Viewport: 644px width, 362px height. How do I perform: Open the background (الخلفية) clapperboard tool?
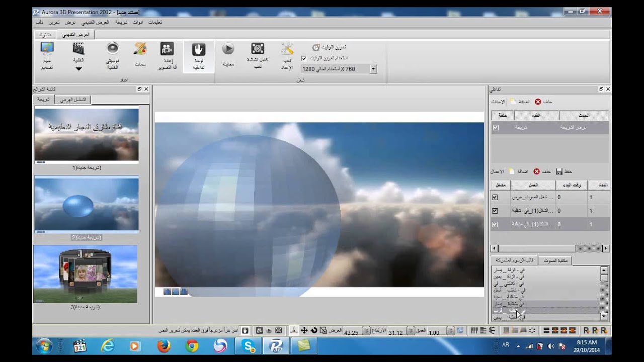[x=78, y=52]
